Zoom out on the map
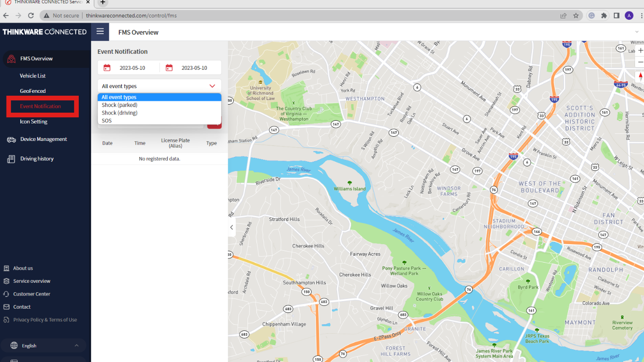 640,62
